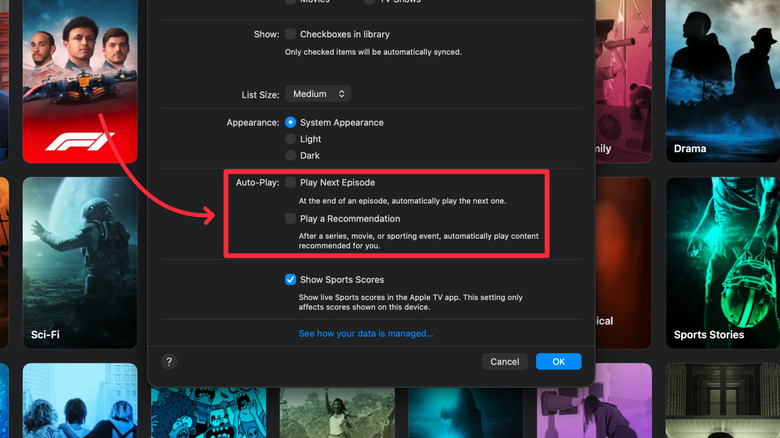This screenshot has width=780, height=438.
Task: Open the Sci-Fi category card
Action: [80, 263]
